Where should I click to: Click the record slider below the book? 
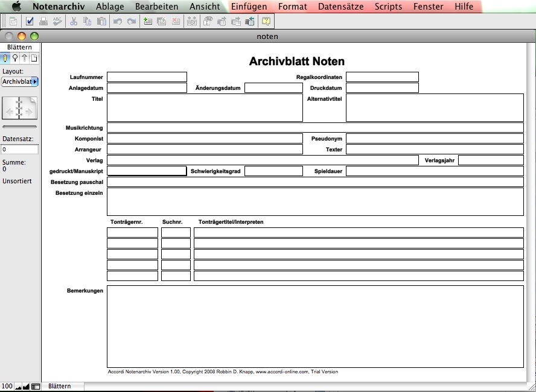pyautogui.click(x=19, y=127)
